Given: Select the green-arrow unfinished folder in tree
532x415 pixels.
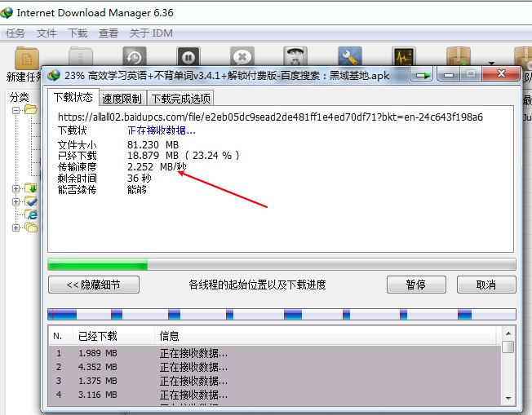Looking at the screenshot, I should pos(31,188).
